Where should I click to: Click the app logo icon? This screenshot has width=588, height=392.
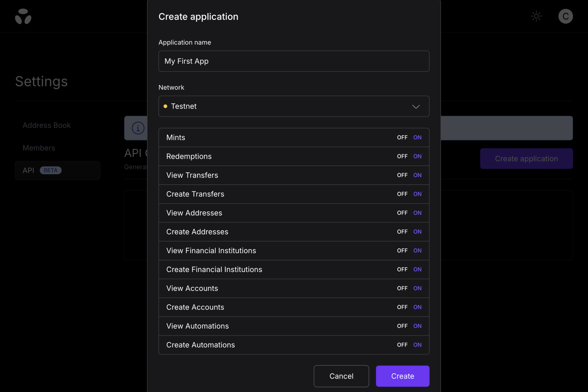pyautogui.click(x=23, y=16)
